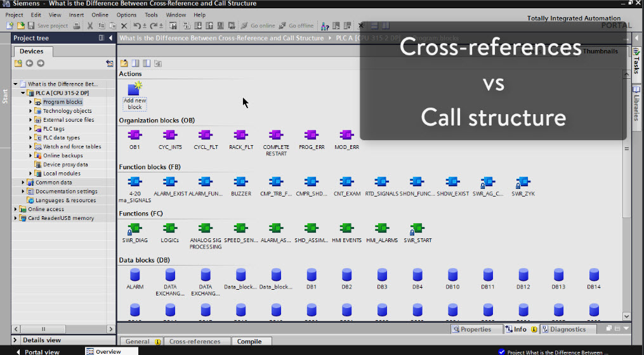Open the Project menu
Screen dimensions: 644x355
(14, 15)
